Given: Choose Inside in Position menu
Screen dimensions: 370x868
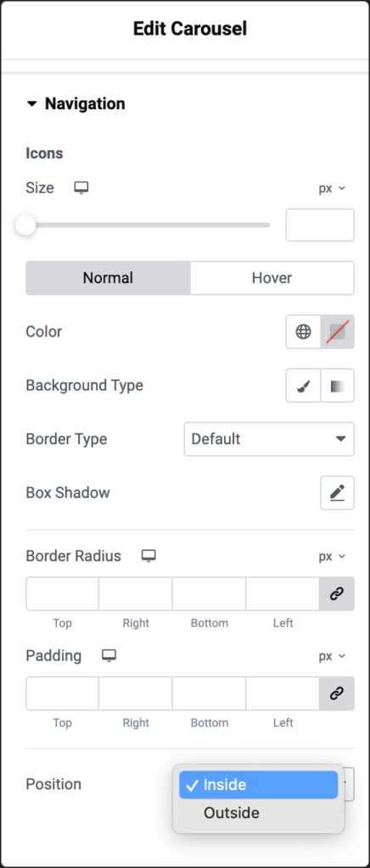Looking at the screenshot, I should tap(258, 784).
